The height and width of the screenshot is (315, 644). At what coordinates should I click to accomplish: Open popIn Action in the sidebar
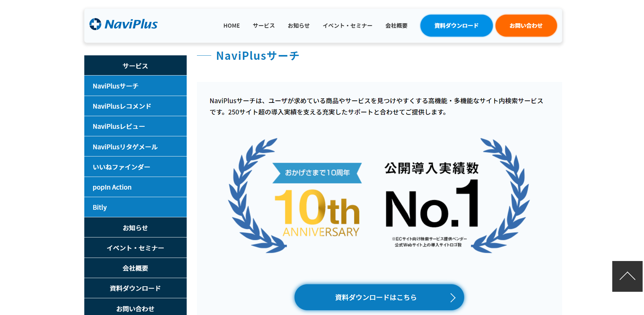click(x=112, y=187)
